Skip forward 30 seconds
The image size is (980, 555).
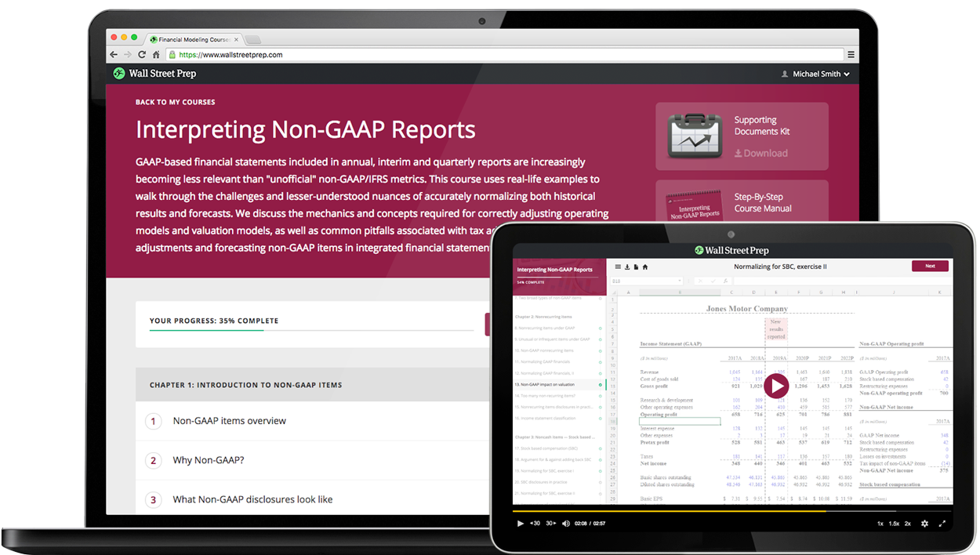click(551, 524)
